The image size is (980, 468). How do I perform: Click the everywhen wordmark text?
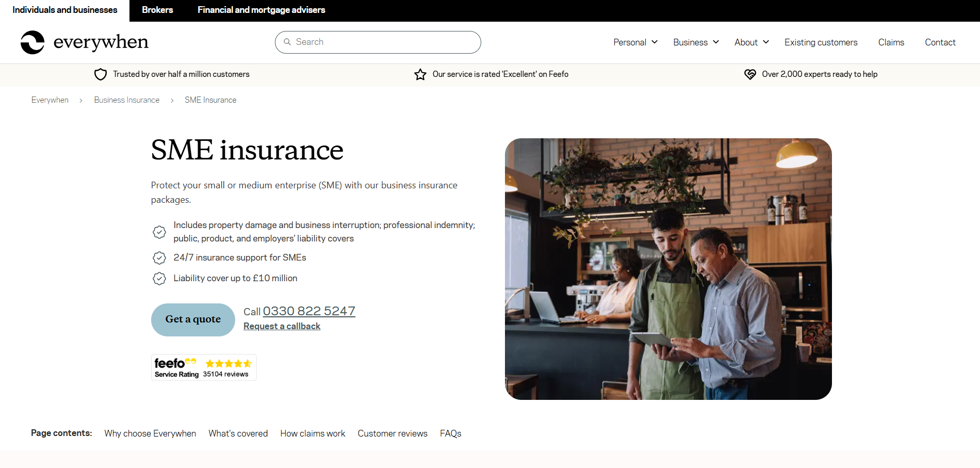click(x=101, y=42)
